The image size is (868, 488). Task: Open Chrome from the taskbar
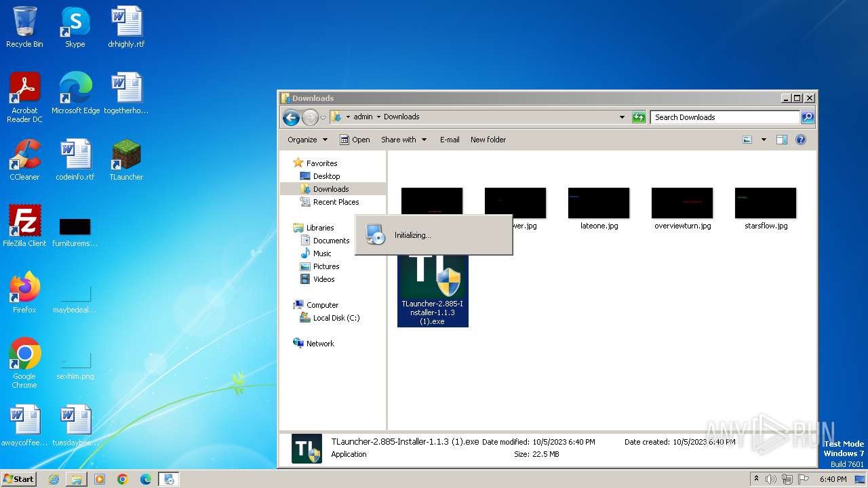pyautogui.click(x=123, y=479)
